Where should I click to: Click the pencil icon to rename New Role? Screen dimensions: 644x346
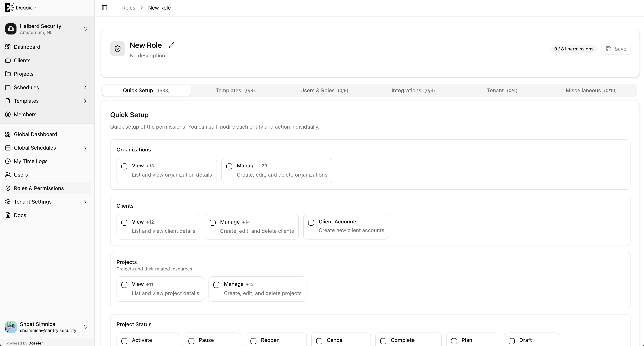click(172, 45)
